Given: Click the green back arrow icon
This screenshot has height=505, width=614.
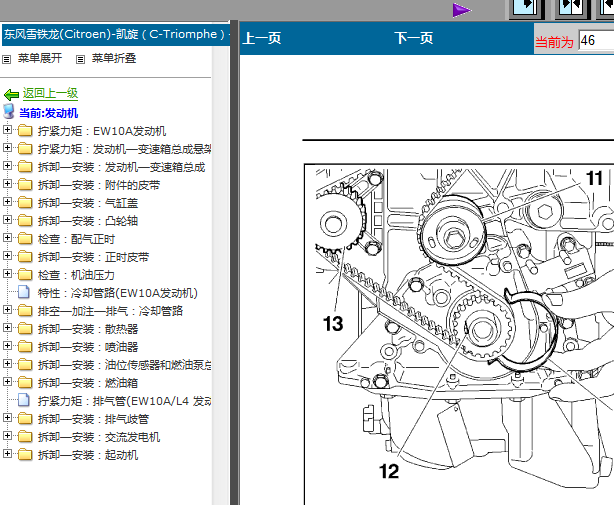Looking at the screenshot, I should pyautogui.click(x=11, y=94).
